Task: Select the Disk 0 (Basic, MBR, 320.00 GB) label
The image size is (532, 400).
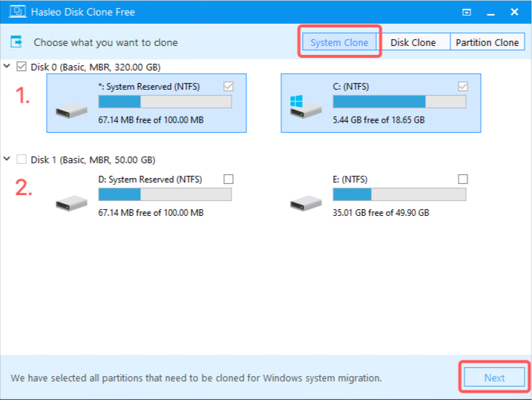Action: pyautogui.click(x=95, y=67)
